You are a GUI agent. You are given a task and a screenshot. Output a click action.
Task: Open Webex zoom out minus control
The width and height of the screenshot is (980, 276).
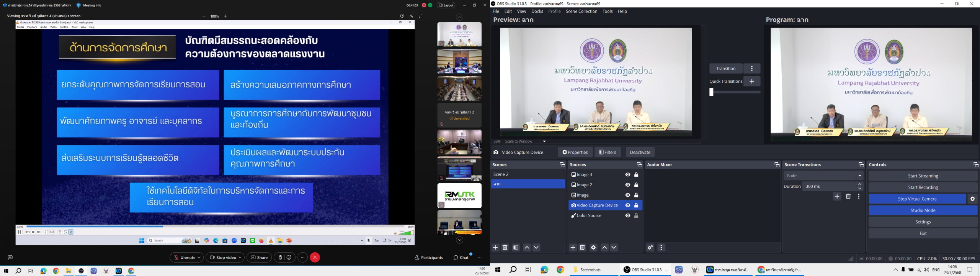[x=204, y=16]
